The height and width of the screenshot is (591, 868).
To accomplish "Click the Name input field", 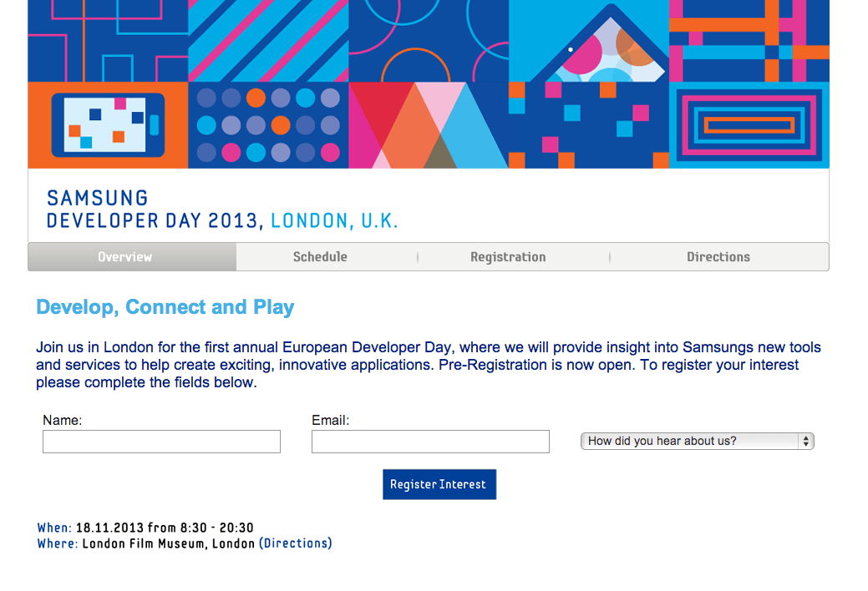I will click(x=161, y=442).
